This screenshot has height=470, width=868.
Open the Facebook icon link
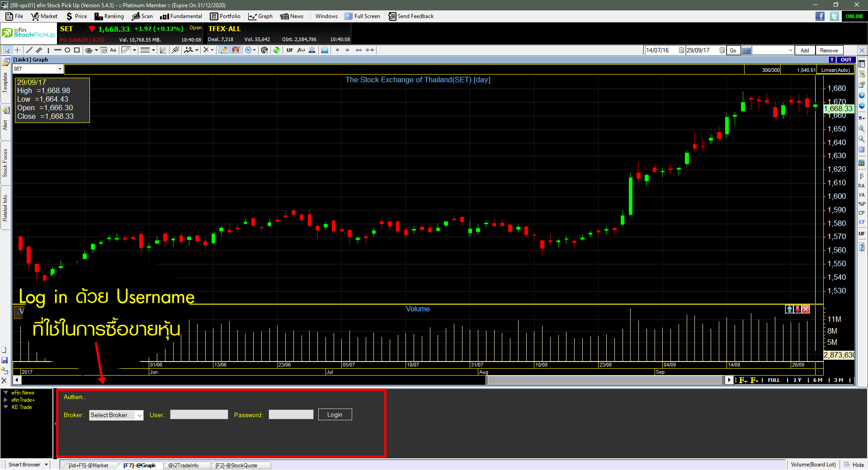820,16
